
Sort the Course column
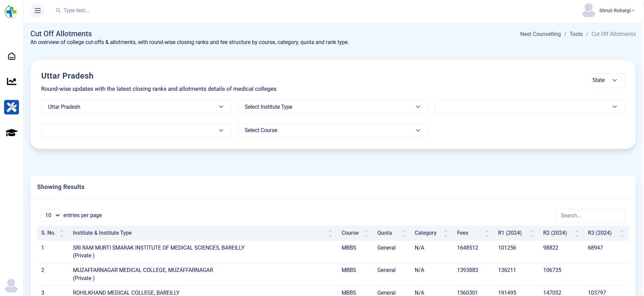pyautogui.click(x=366, y=233)
